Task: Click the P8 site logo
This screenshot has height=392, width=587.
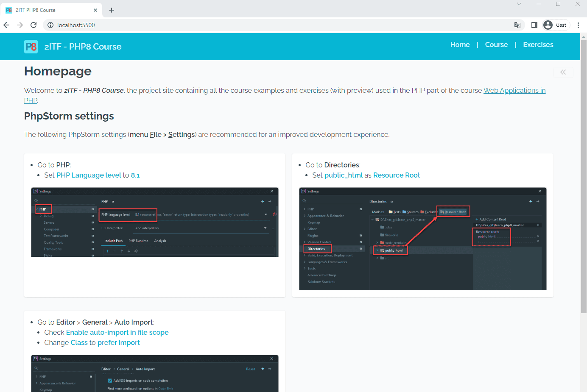Action: (31, 47)
